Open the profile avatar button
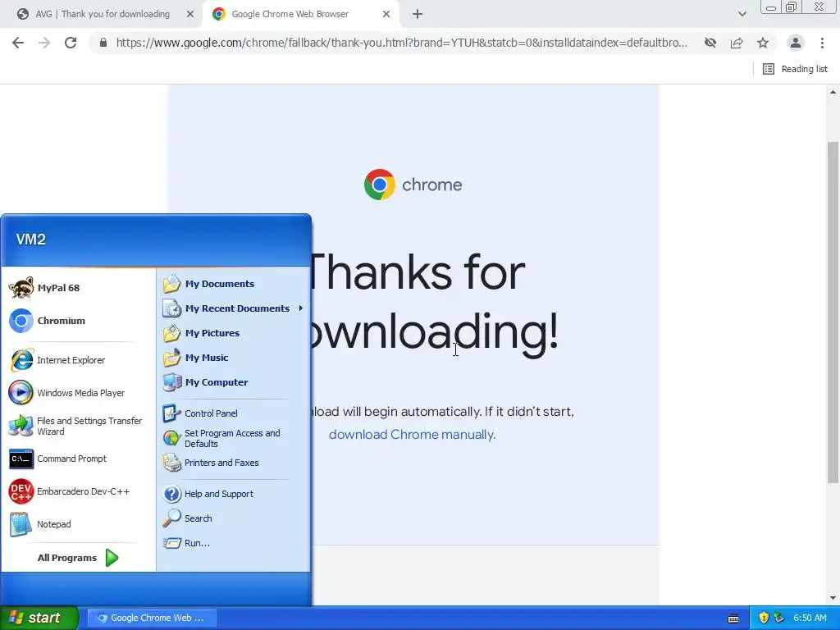The image size is (840, 630). [796, 43]
